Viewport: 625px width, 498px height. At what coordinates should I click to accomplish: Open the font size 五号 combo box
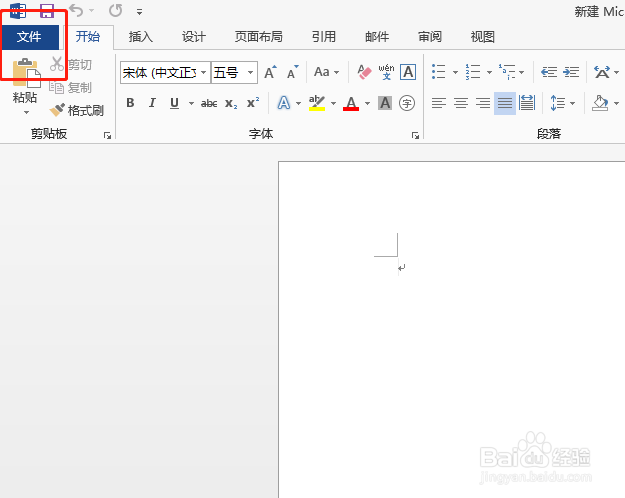click(234, 73)
